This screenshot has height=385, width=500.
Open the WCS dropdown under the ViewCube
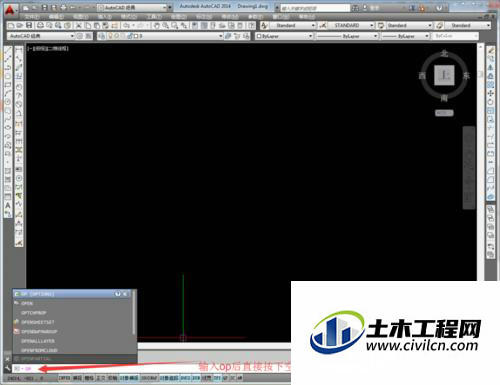[444, 113]
